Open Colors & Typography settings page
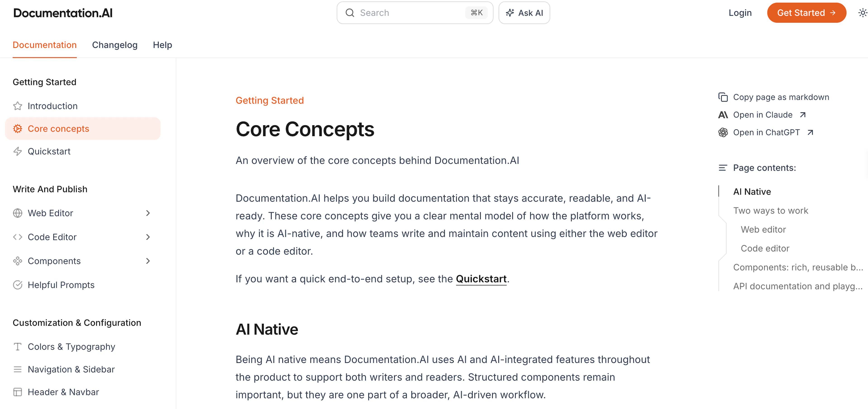This screenshot has height=409, width=868. [x=83, y=346]
